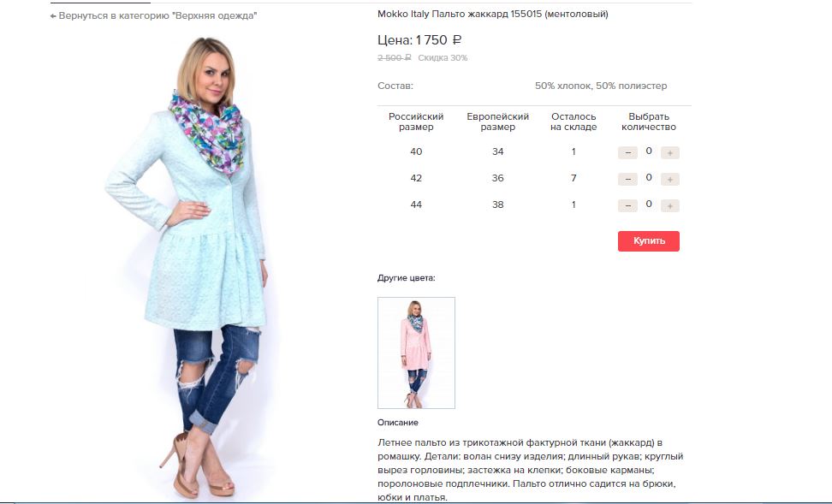Screen dimensions: 832x504
Task: Click minus button for size 42 row
Action: 627,180
